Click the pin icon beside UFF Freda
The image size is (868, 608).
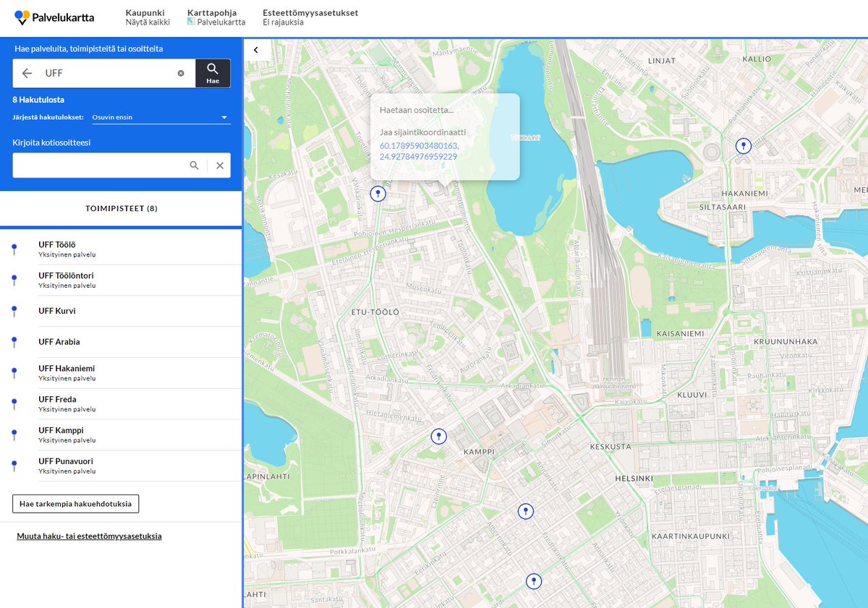14,404
